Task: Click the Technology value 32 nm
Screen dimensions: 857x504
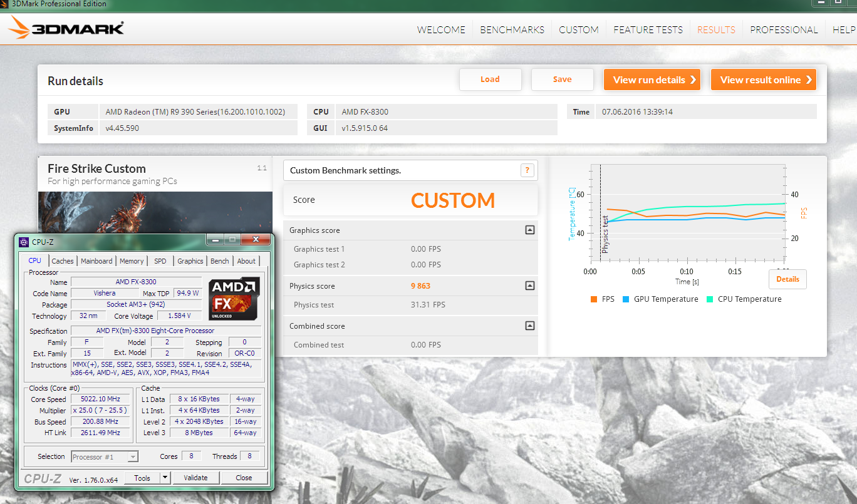Action: [88, 316]
